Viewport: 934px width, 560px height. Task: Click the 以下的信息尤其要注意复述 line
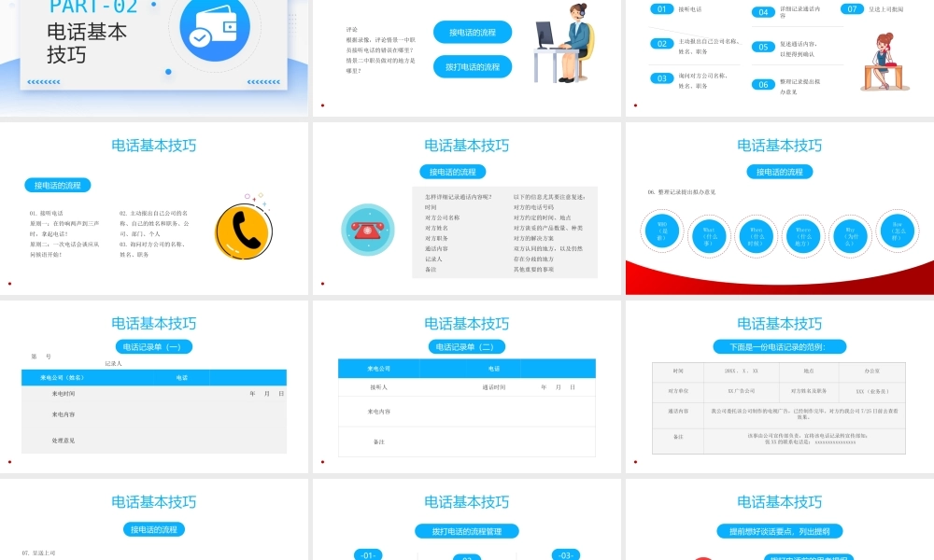(x=549, y=196)
